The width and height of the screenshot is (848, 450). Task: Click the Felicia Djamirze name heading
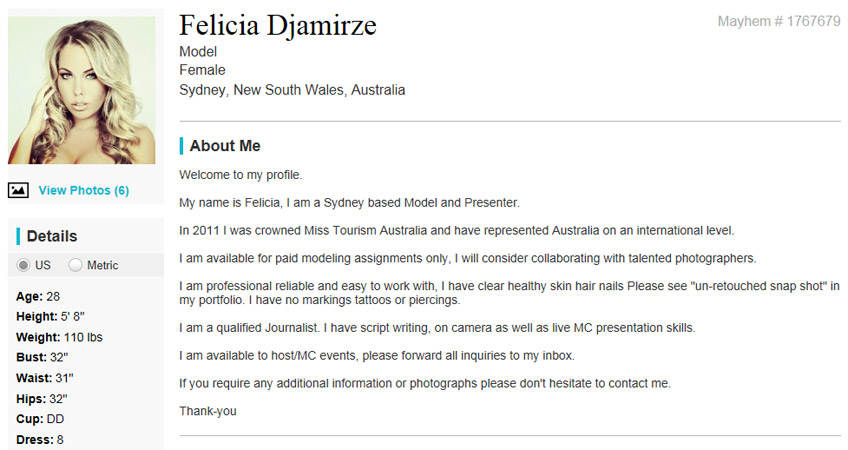click(278, 25)
